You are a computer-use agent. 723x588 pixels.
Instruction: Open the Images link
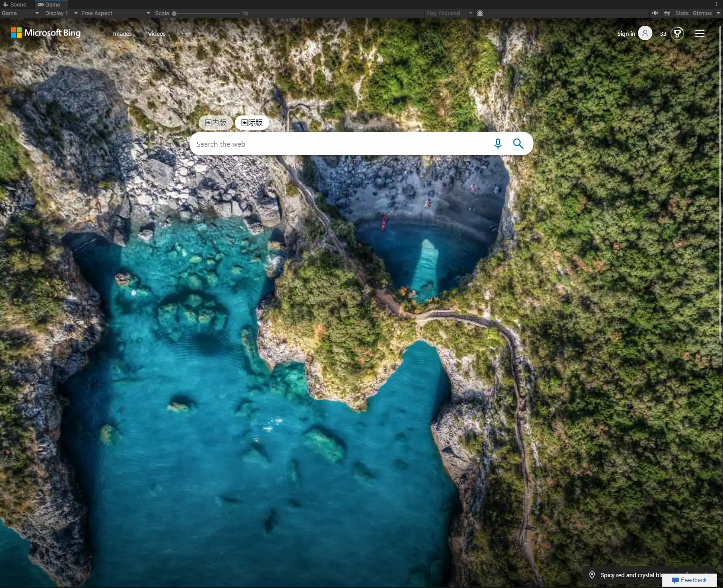tap(122, 33)
